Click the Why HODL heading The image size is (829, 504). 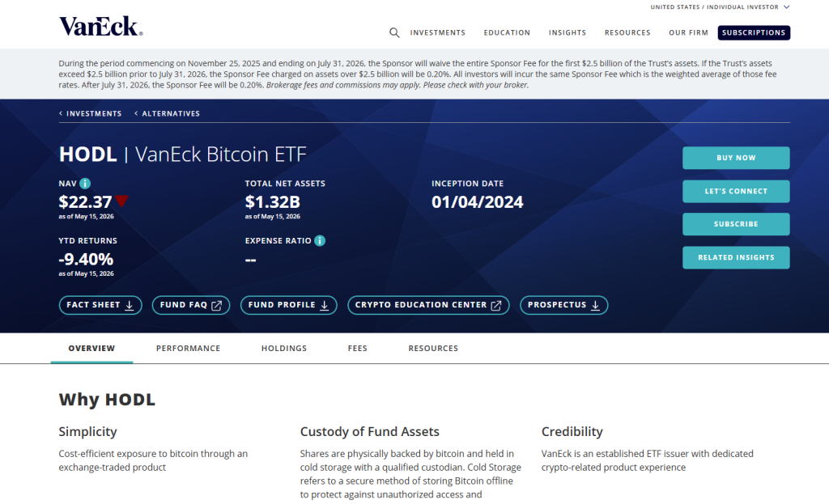(107, 400)
